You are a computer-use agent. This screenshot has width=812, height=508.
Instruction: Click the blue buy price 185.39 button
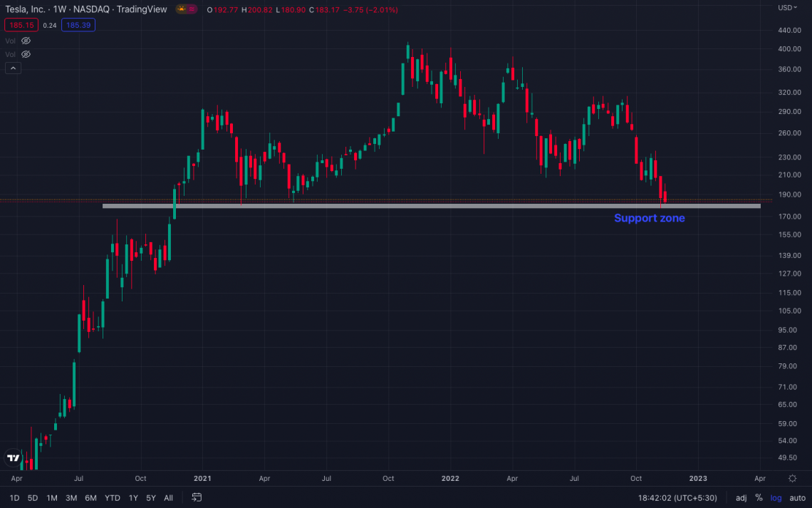coord(78,25)
